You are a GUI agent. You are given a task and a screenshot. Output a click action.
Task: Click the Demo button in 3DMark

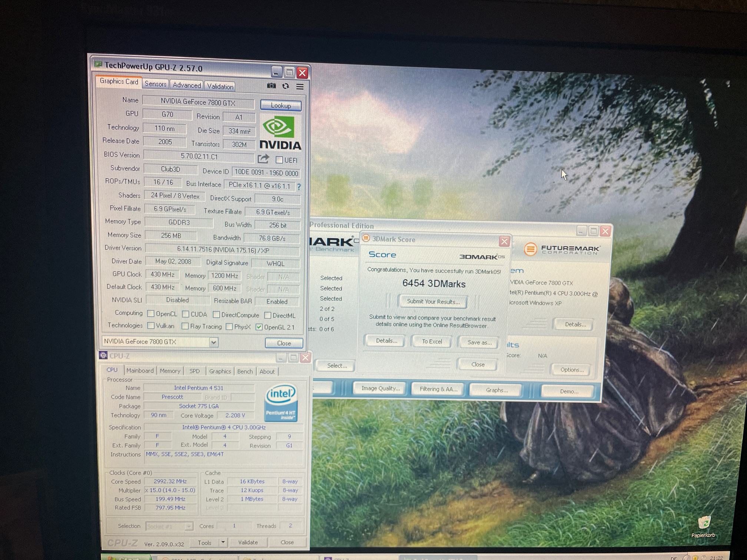569,391
